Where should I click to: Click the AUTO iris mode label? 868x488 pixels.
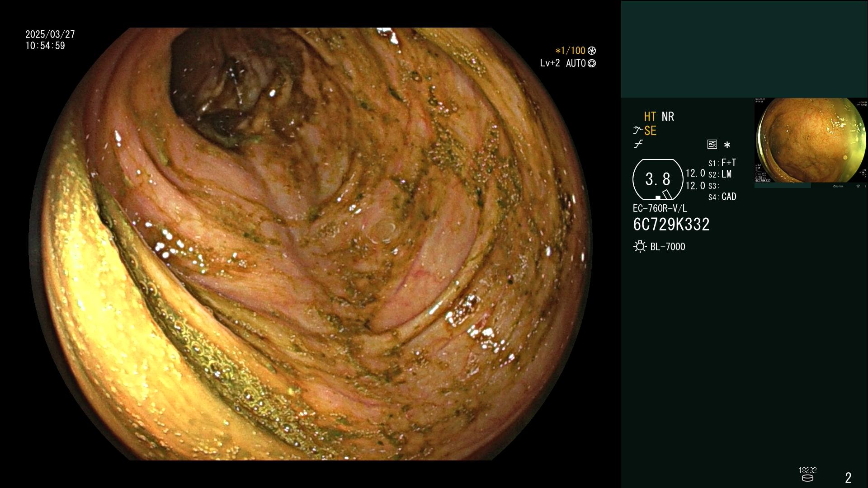(576, 64)
